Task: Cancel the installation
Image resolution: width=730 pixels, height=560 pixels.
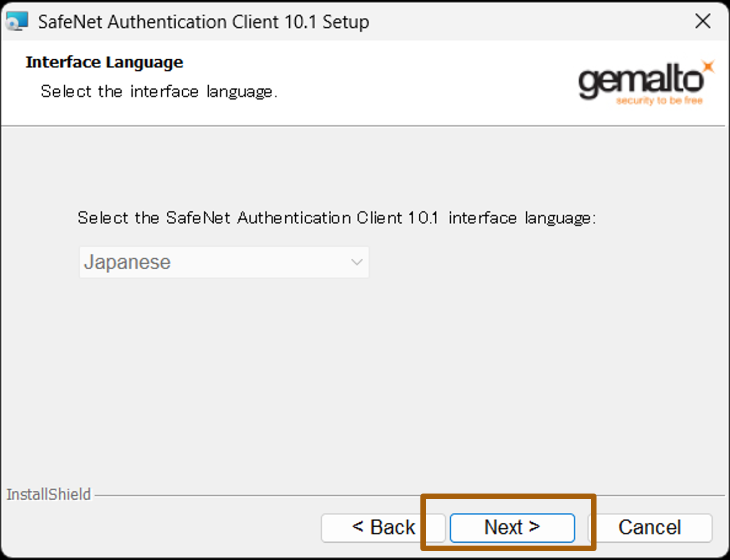Action: click(650, 527)
